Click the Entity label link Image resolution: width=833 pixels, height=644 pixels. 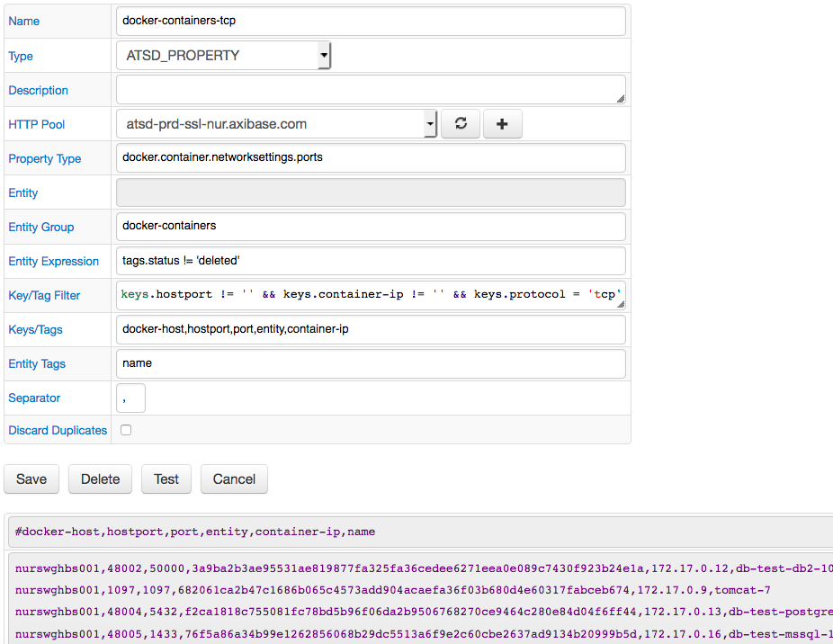pos(22,192)
